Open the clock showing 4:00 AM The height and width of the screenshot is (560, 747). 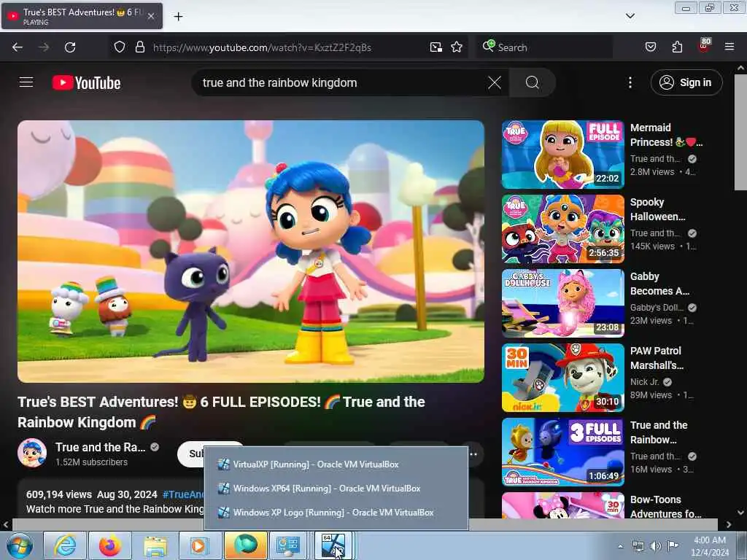[x=710, y=546]
